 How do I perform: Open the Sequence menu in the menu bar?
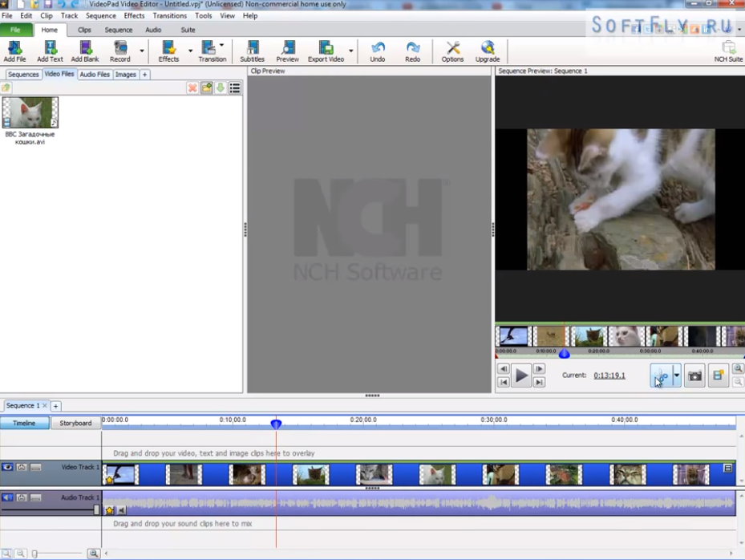click(x=101, y=16)
